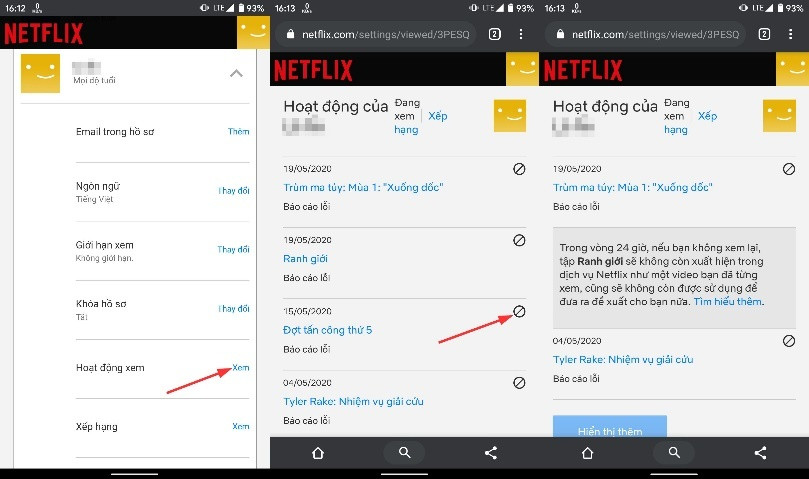Click 'Xem' next to Hoạt động xem

[241, 368]
